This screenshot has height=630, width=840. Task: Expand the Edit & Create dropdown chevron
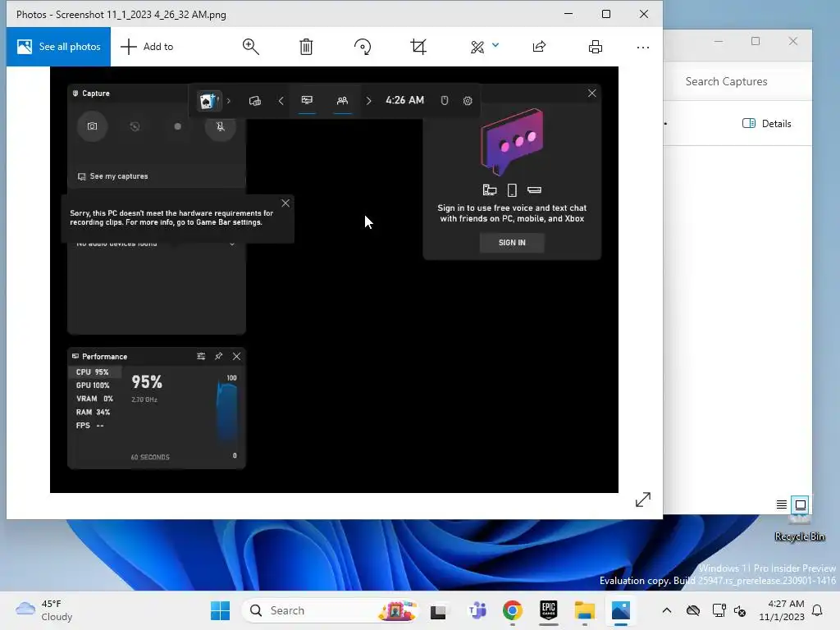[495, 46]
